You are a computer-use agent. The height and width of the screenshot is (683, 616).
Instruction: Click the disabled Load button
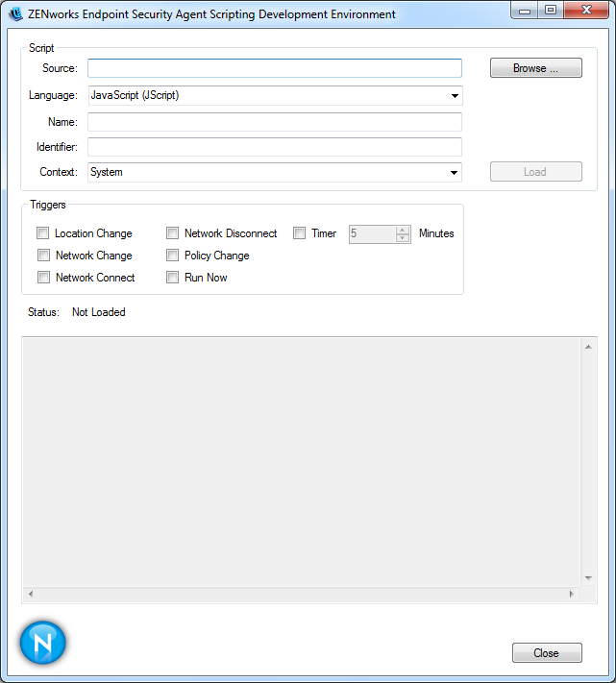pos(536,172)
